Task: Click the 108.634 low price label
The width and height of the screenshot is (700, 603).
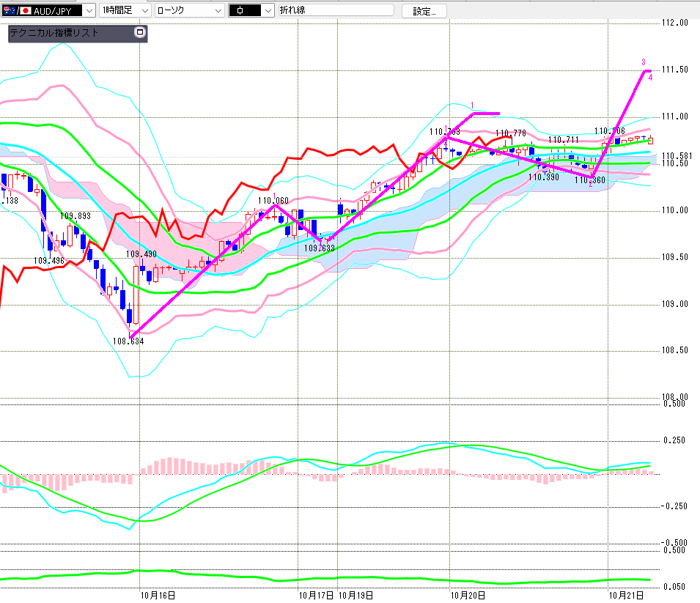Action: [128, 341]
